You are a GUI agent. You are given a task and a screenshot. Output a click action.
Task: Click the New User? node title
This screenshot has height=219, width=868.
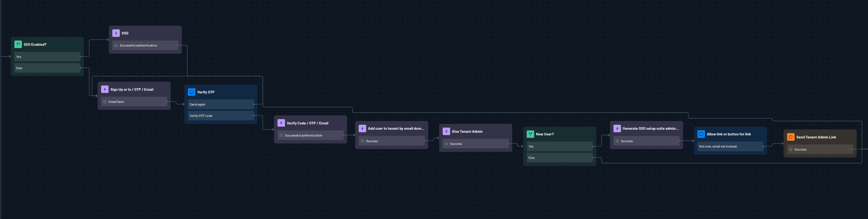point(545,134)
